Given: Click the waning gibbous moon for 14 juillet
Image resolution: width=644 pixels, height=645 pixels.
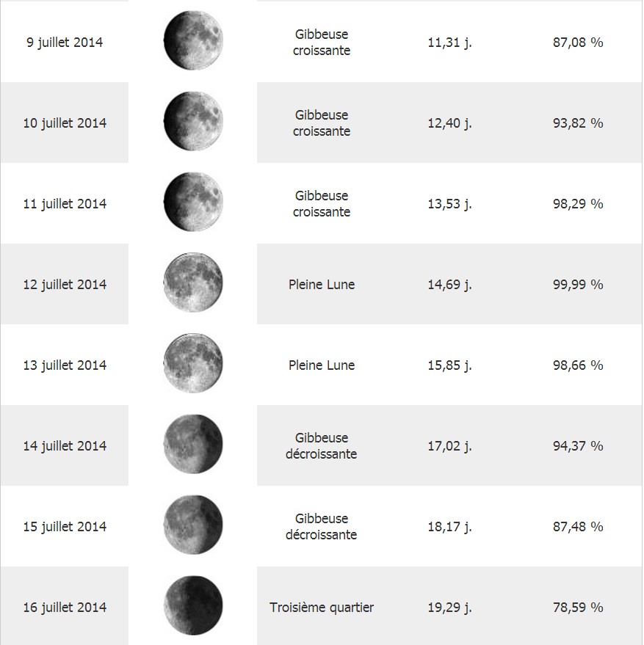Looking at the screenshot, I should pos(193,444).
